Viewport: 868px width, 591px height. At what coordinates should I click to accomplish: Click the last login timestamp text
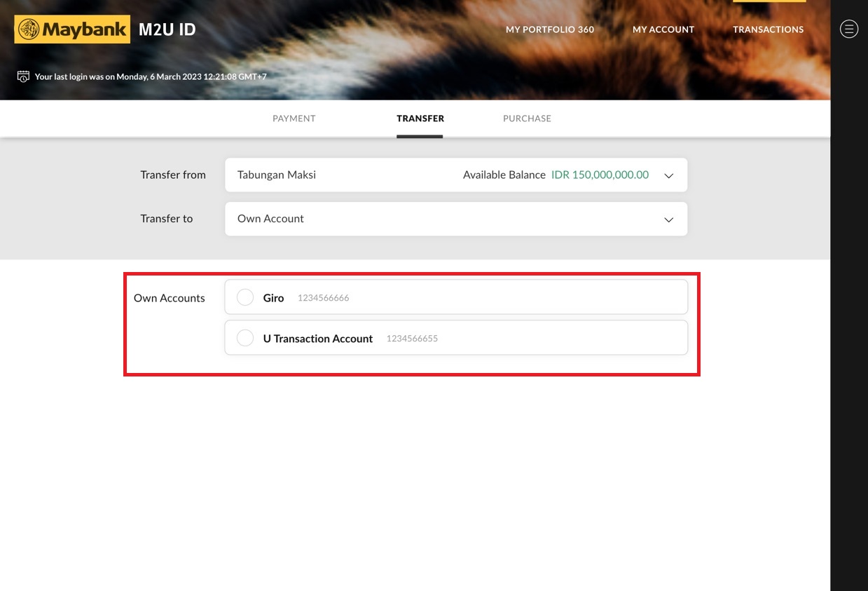(x=151, y=76)
